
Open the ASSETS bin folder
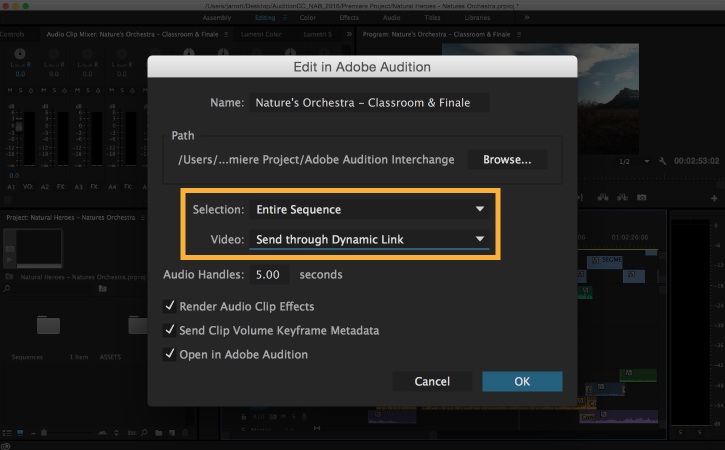[x=137, y=325]
